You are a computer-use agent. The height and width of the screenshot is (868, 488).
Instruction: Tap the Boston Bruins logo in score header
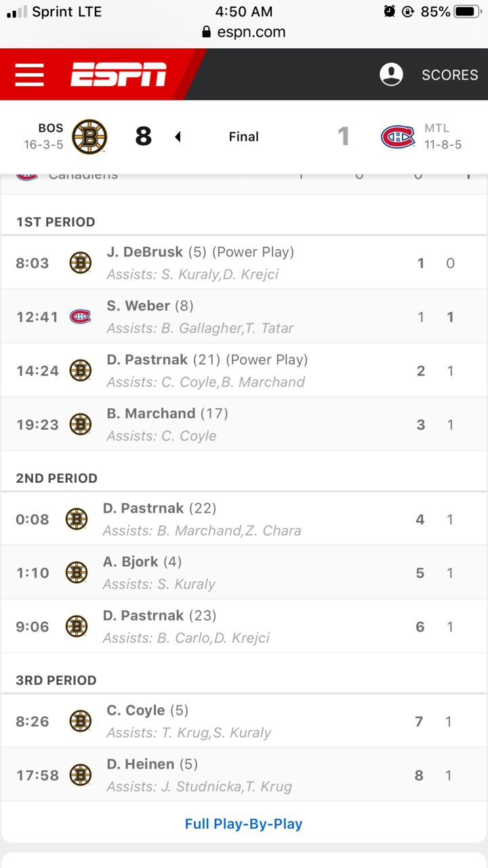pyautogui.click(x=89, y=136)
